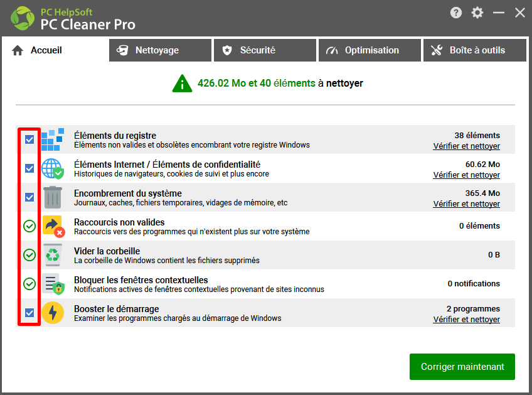Uncheck the Éléments du registre checkbox
The width and height of the screenshot is (532, 395).
pos(29,139)
